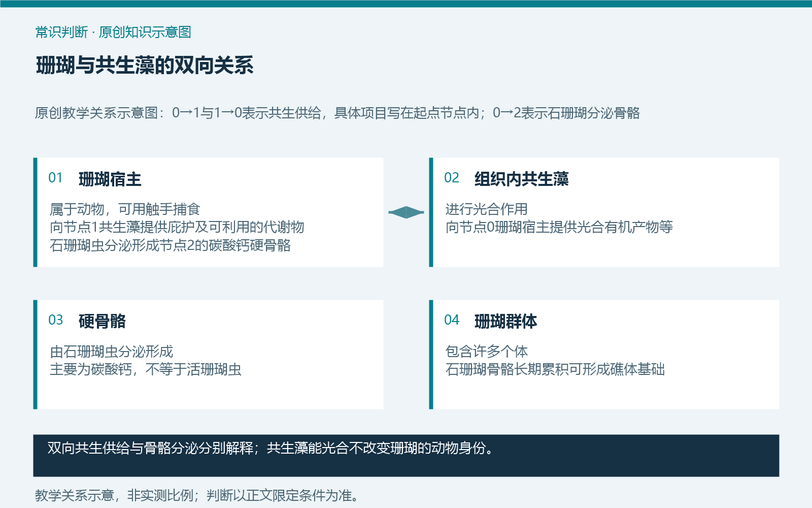Viewport: 812px width, 508px height.
Task: Select the header text 常识判断 · 原创知识示意图
Action: click(x=113, y=32)
